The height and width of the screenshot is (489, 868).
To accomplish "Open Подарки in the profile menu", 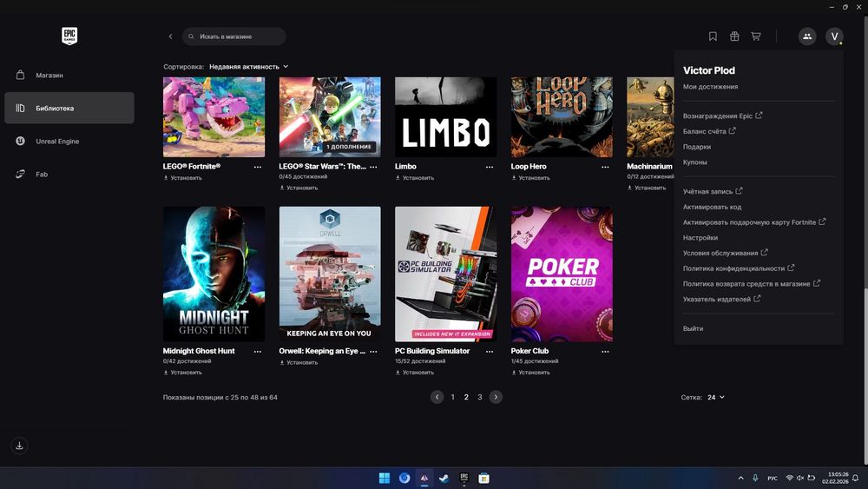I will click(x=697, y=147).
